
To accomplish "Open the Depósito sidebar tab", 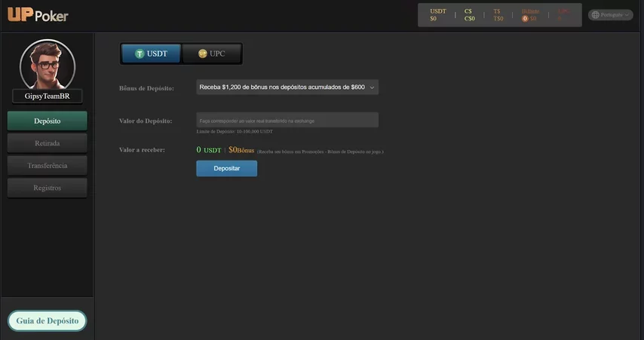I will (x=48, y=121).
